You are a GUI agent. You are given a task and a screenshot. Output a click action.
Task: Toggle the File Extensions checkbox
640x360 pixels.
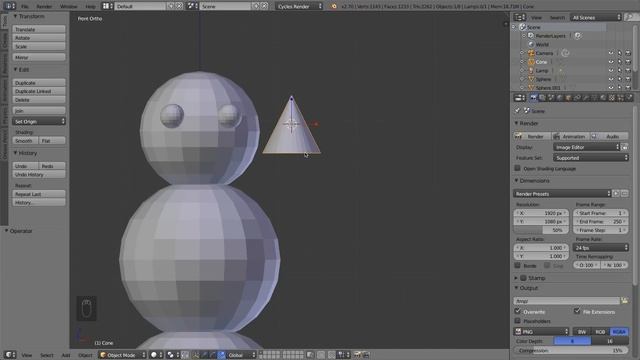tap(577, 311)
